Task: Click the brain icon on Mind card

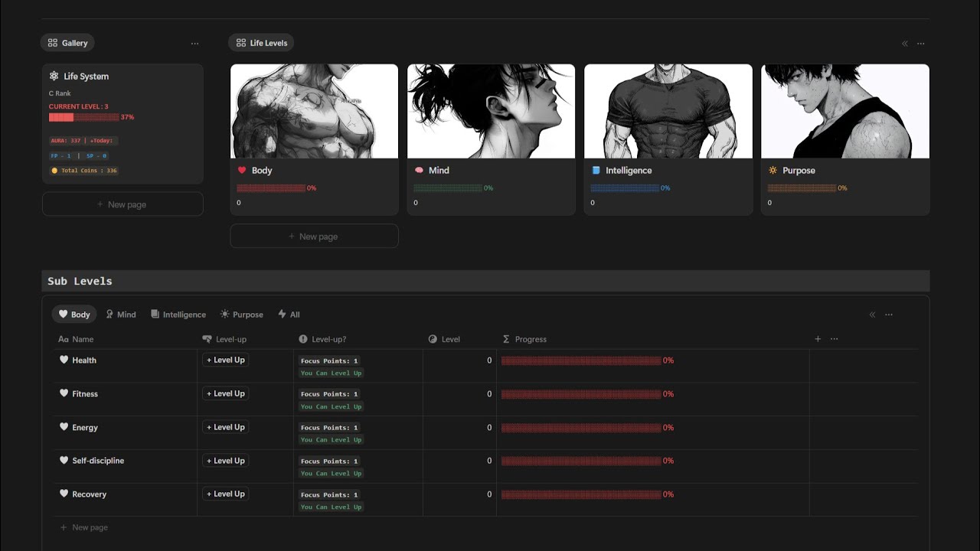Action: click(x=419, y=170)
